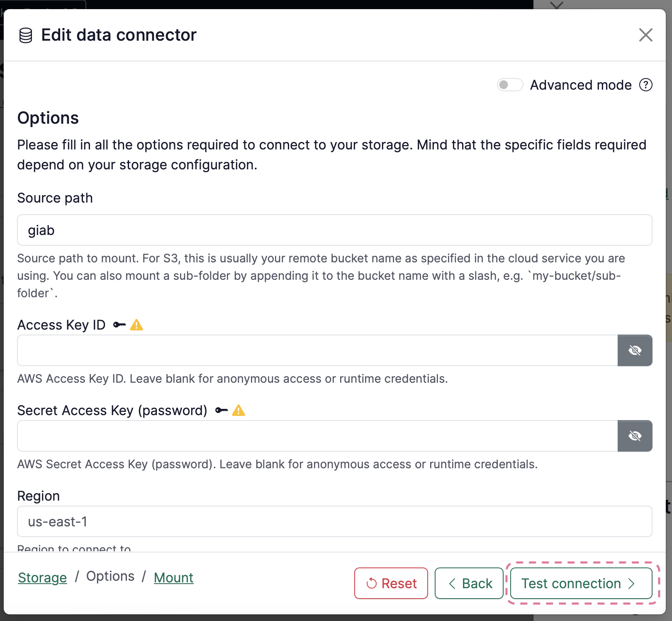Screen dimensions: 672x621
Task: Click the Advanced mode help question icon
Action: pos(645,85)
